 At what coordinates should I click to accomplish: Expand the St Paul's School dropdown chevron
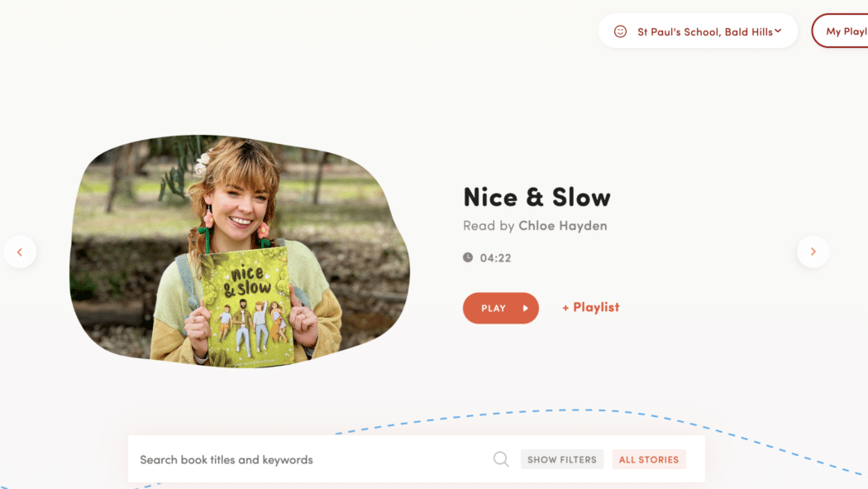[x=778, y=31]
